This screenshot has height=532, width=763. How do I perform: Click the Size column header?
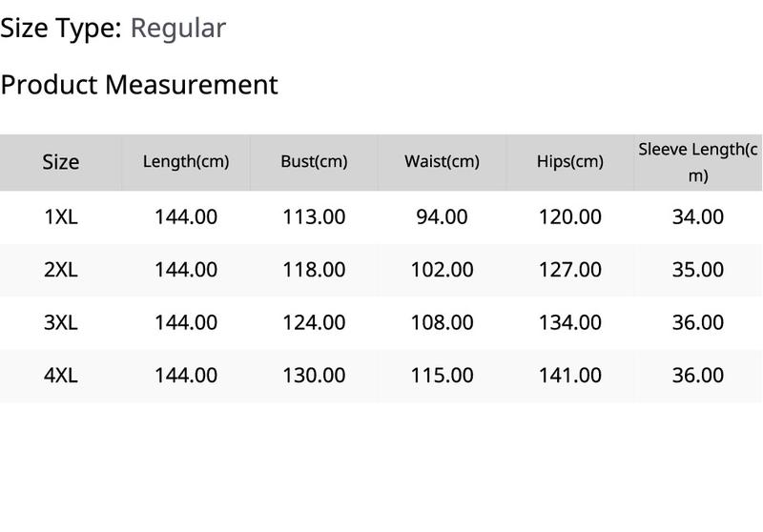[61, 162]
